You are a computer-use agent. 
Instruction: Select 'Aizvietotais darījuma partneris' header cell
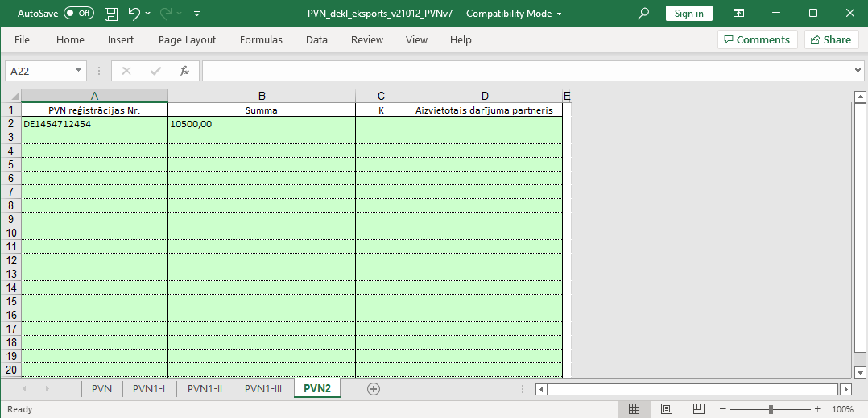tap(485, 110)
